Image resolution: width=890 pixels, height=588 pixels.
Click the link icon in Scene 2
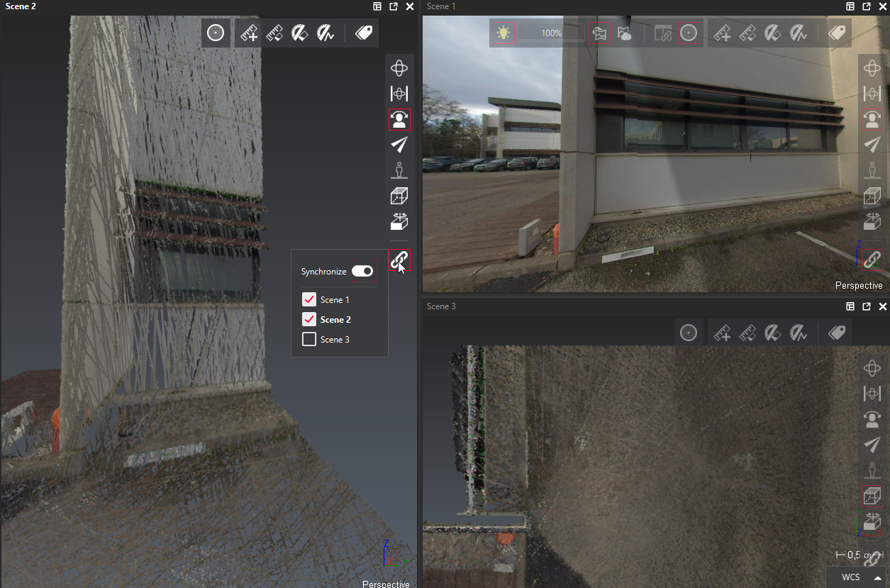click(x=399, y=260)
